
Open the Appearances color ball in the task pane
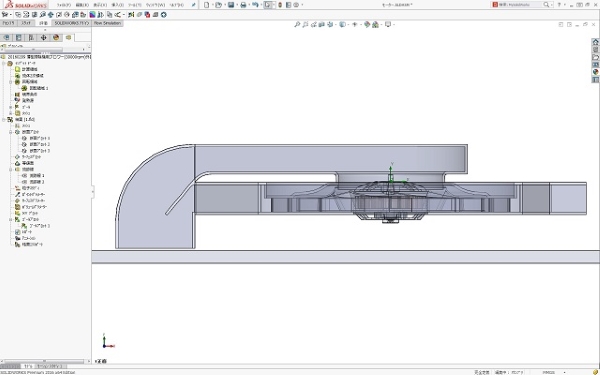point(595,72)
